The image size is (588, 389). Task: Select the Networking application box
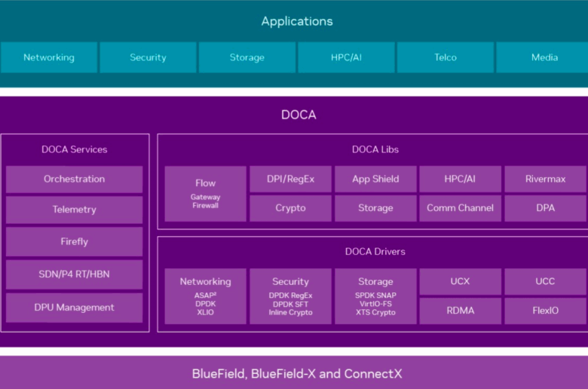click(x=49, y=57)
